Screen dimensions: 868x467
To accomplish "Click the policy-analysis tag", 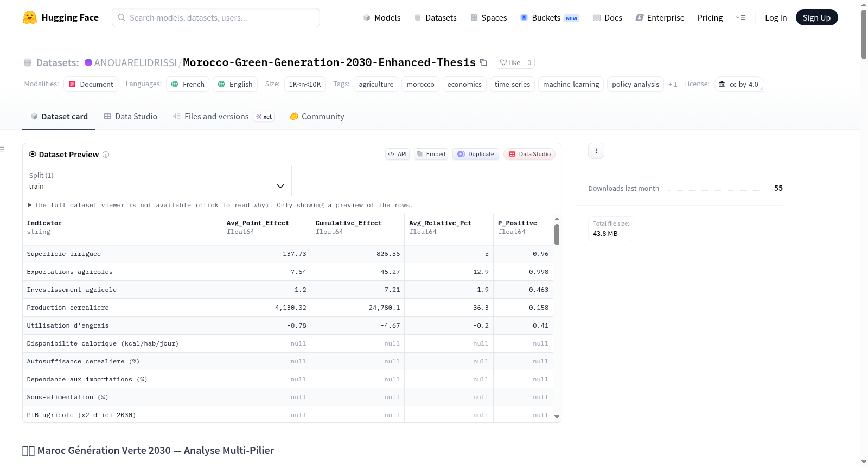I will point(635,84).
